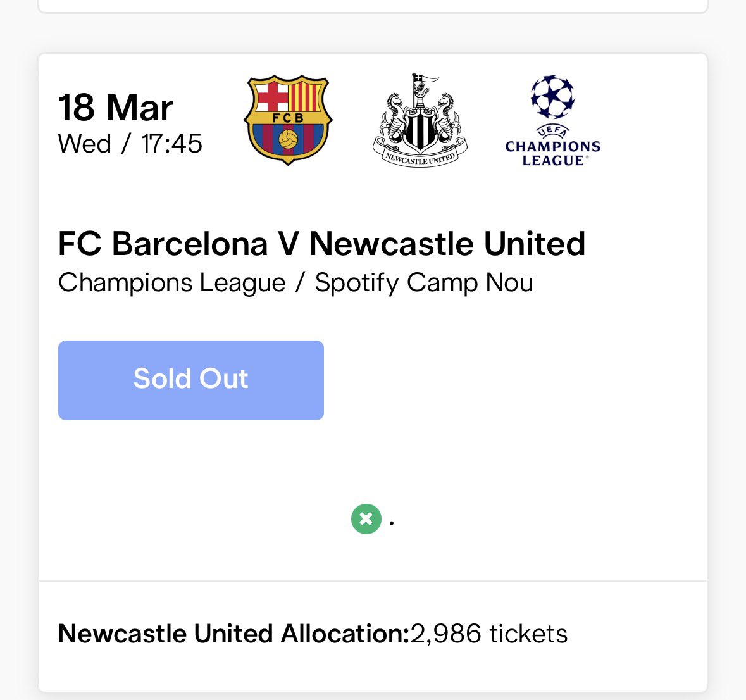The width and height of the screenshot is (746, 700).
Task: Click the football on the Barcelona crest
Action: (289, 140)
